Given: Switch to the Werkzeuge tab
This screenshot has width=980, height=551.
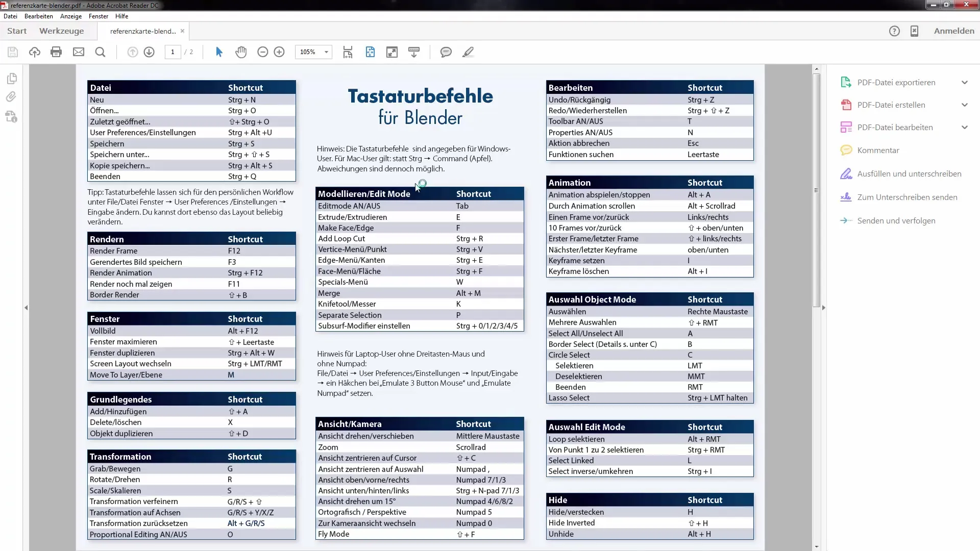Looking at the screenshot, I should click(62, 31).
